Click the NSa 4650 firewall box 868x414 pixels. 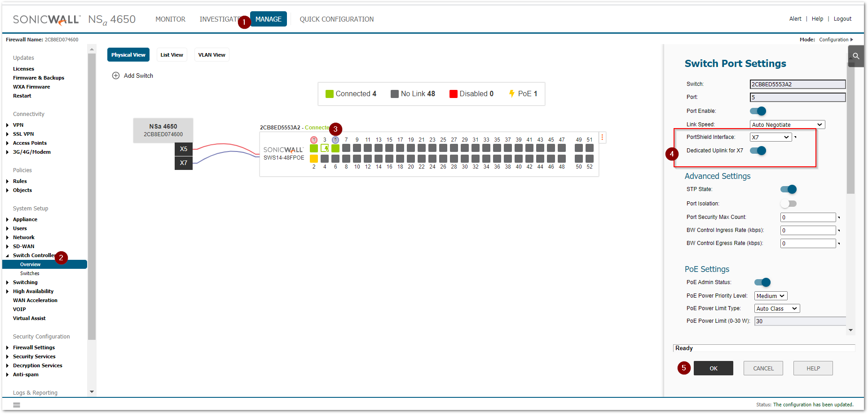pos(163,130)
